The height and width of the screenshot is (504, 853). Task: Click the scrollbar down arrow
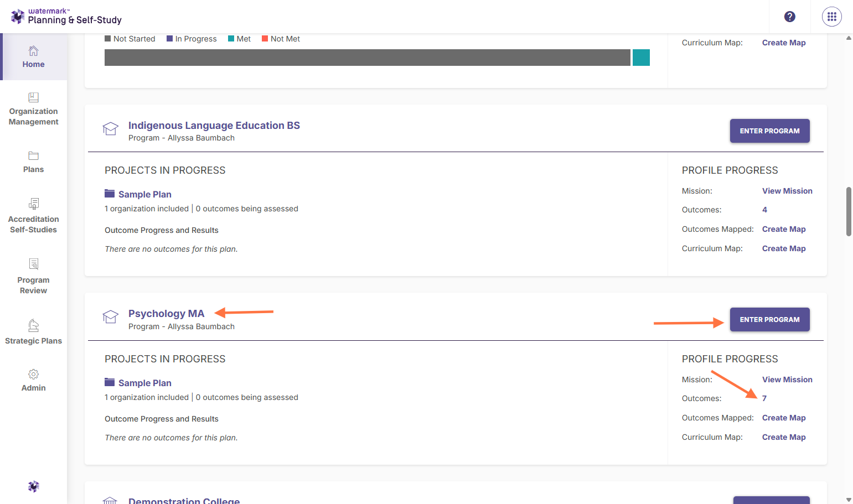849,500
